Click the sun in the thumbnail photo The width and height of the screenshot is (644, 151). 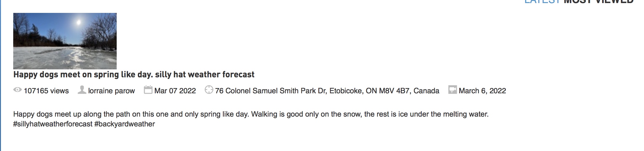click(x=78, y=22)
